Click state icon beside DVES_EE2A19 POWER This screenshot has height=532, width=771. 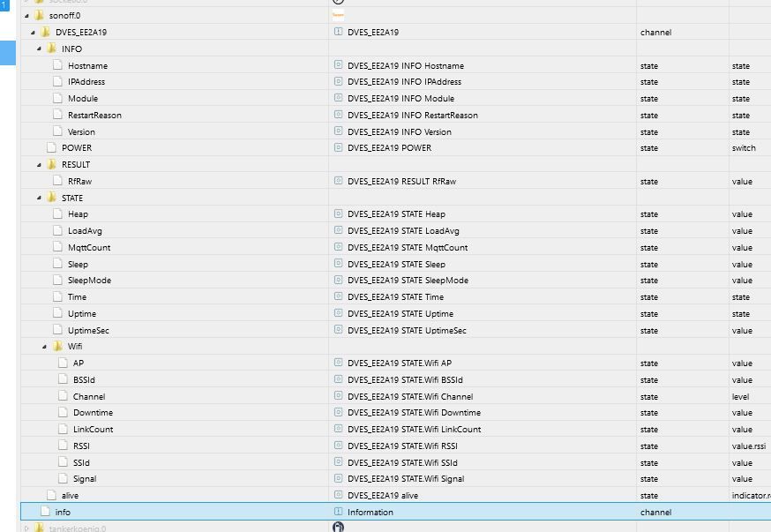click(338, 147)
